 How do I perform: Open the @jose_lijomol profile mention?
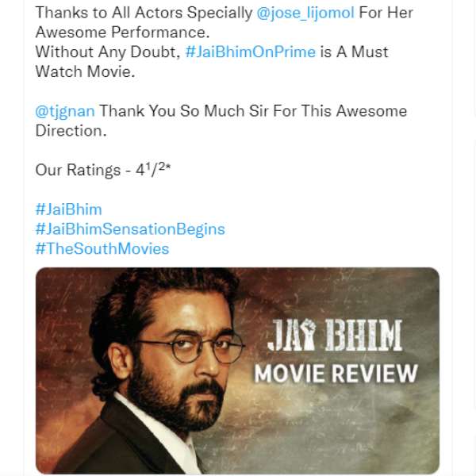point(305,13)
